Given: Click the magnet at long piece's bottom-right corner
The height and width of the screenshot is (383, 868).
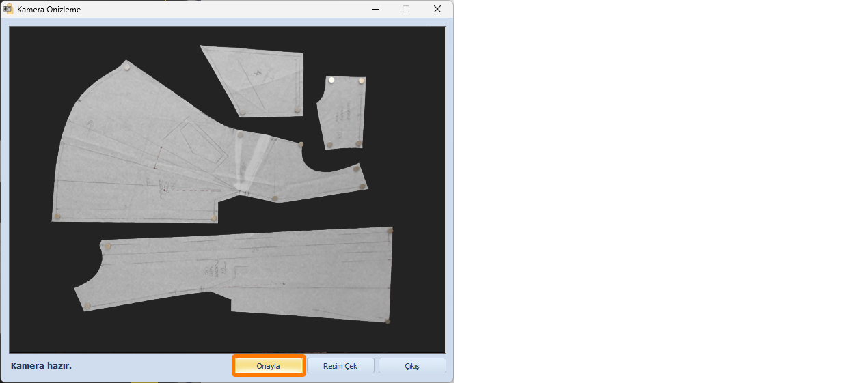Looking at the screenshot, I should click(x=388, y=320).
